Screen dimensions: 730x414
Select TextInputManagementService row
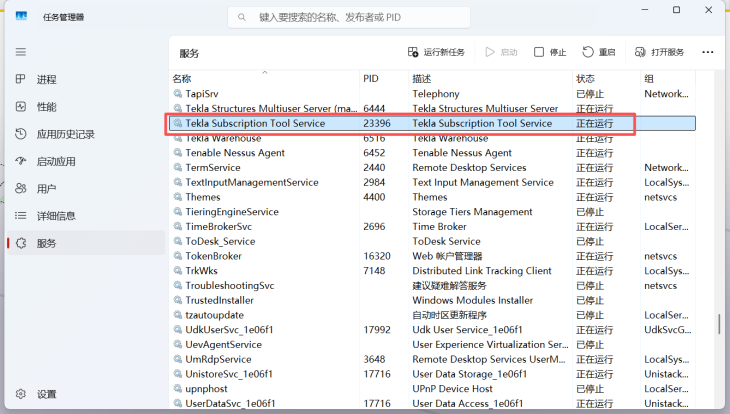pyautogui.click(x=432, y=182)
